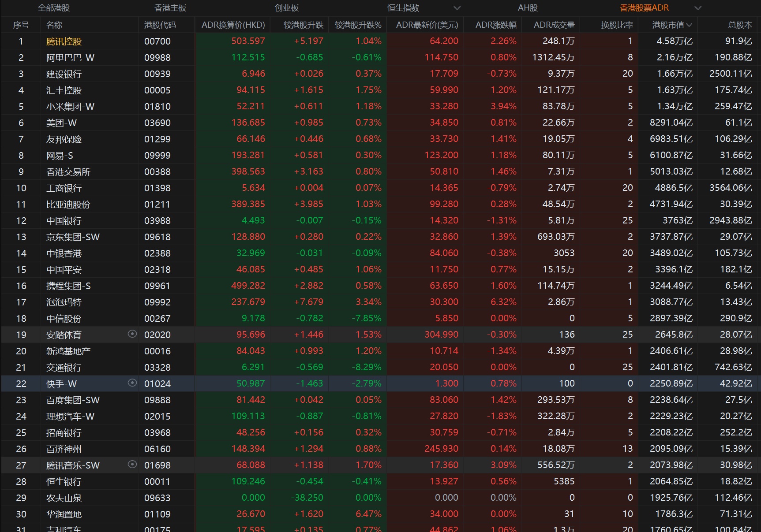
Task: Sort by the ADR成交量 column header
Action: point(554,25)
